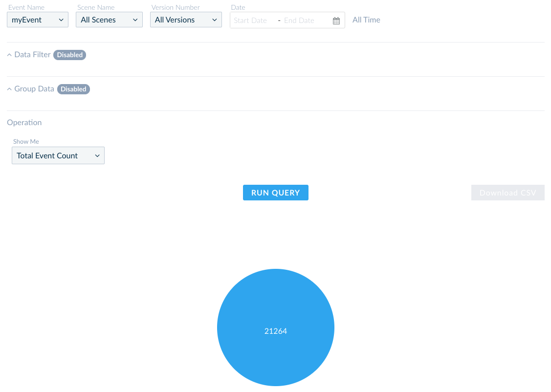
Task: Click the Download CSV button
Action: (x=507, y=192)
